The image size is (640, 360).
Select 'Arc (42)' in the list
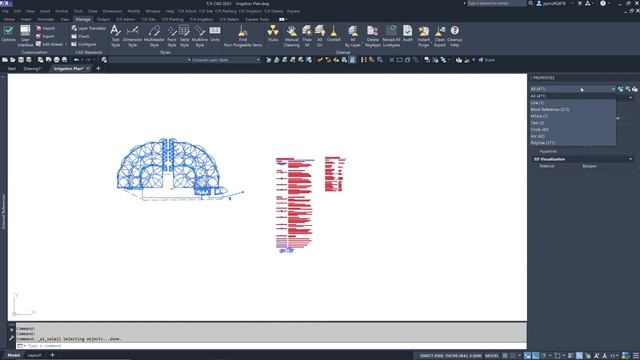(572, 136)
